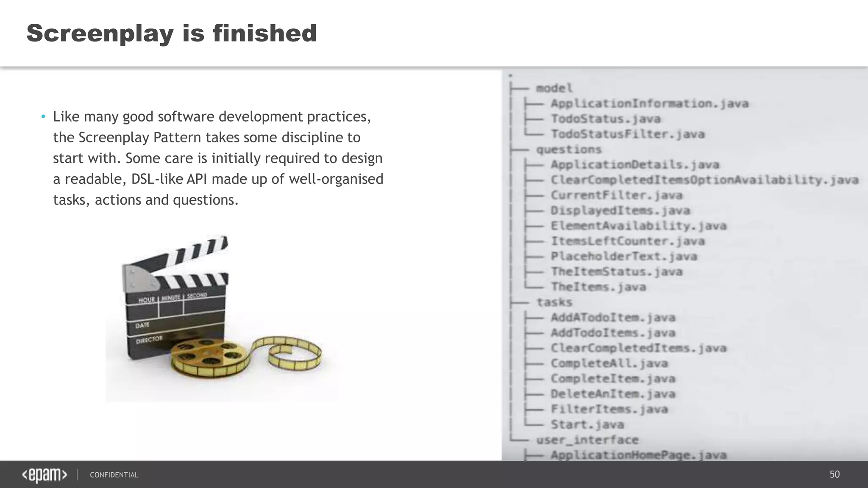Screen dimensions: 868x488
Task: Select CompleteItem.java file entry
Action: click(x=613, y=379)
